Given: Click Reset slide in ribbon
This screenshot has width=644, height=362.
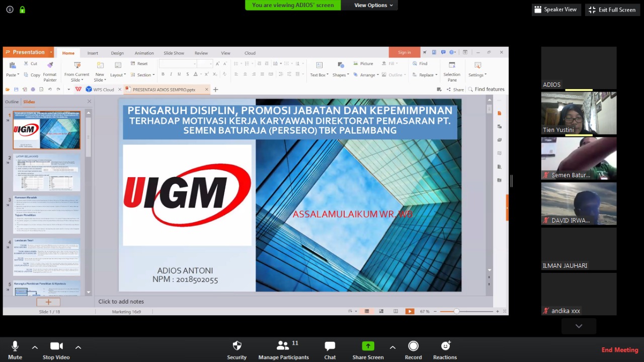Looking at the screenshot, I should point(139,64).
